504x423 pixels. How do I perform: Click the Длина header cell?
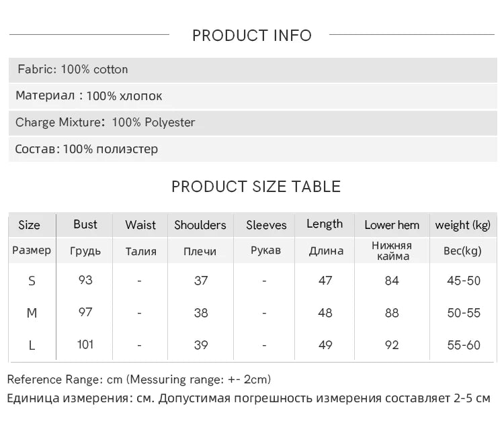pyautogui.click(x=326, y=251)
